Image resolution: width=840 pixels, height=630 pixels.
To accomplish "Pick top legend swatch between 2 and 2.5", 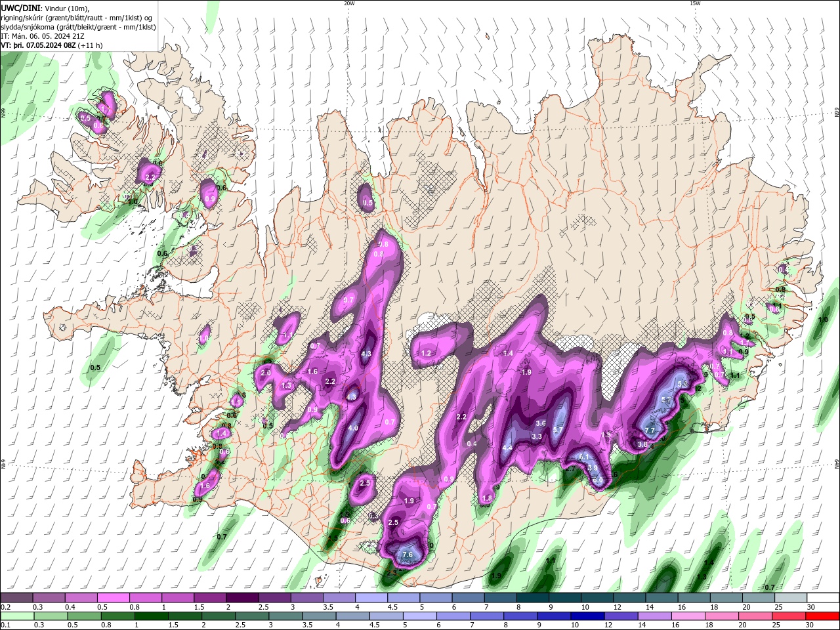I will click(242, 598).
